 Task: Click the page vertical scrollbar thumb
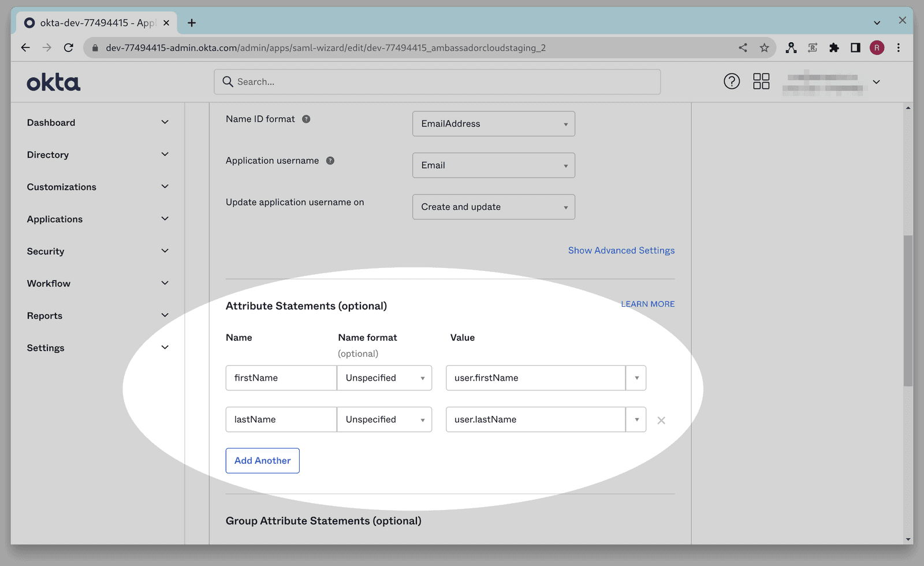908,311
